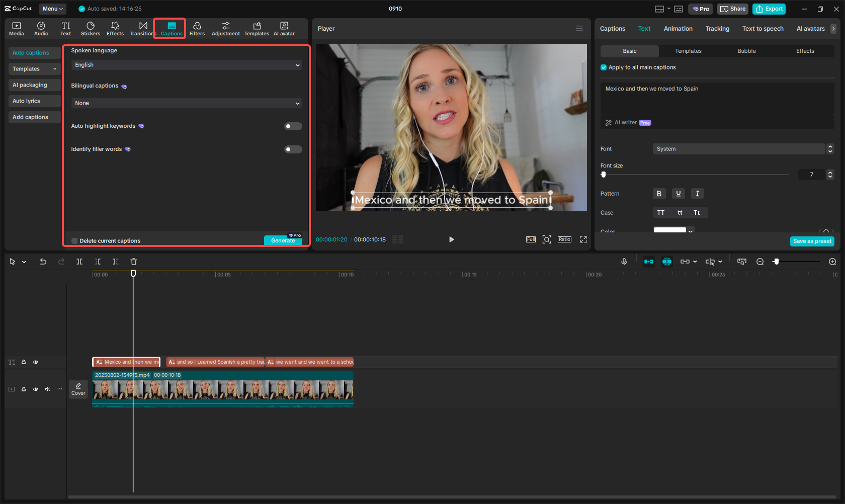This screenshot has height=504, width=845.
Task: Record a voiceover with the microphone icon
Action: pos(624,262)
